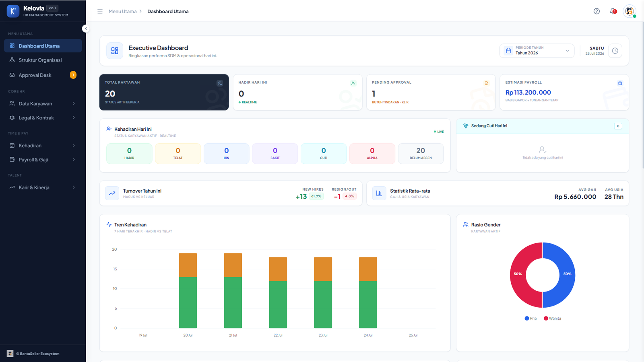The height and width of the screenshot is (362, 644).
Task: Click the Rasio Gender people icon
Action: click(466, 224)
